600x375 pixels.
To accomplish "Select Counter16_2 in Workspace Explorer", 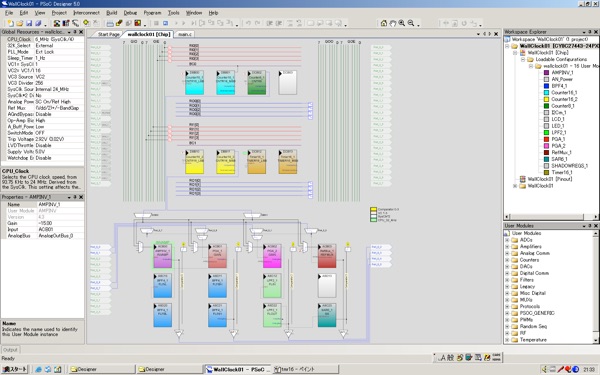I will pyautogui.click(x=564, y=99).
